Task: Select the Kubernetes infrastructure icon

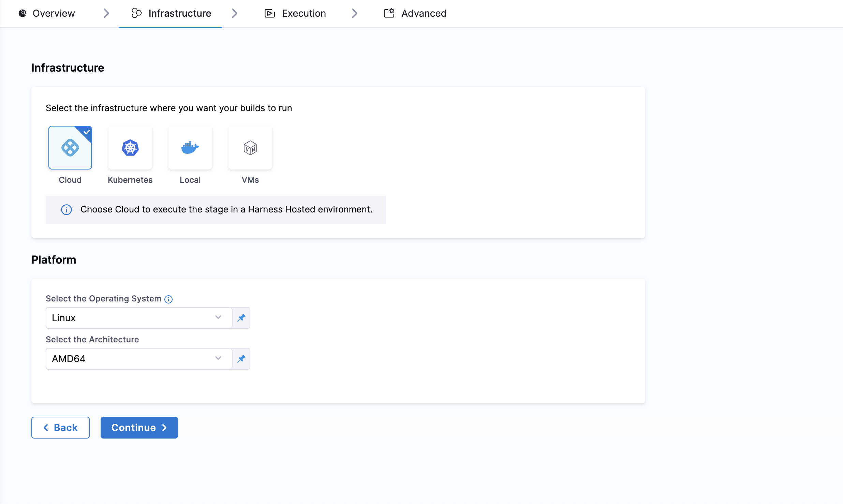Action: (x=130, y=148)
